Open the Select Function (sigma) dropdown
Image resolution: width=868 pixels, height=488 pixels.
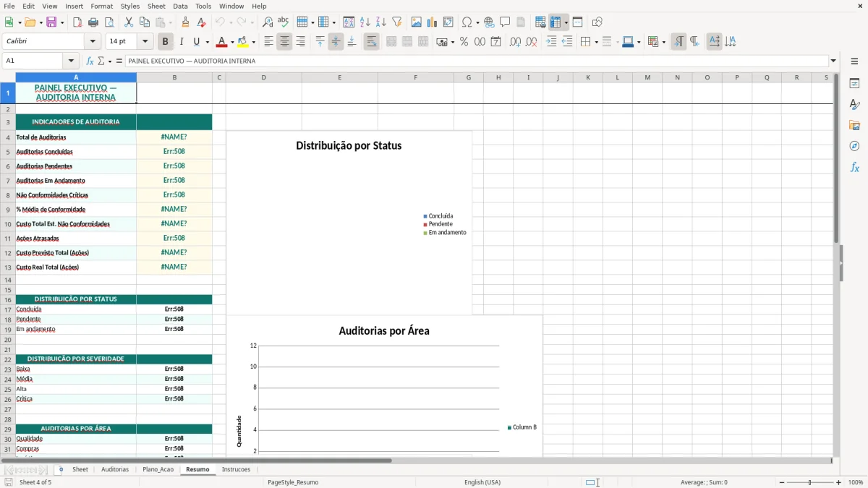click(109, 61)
